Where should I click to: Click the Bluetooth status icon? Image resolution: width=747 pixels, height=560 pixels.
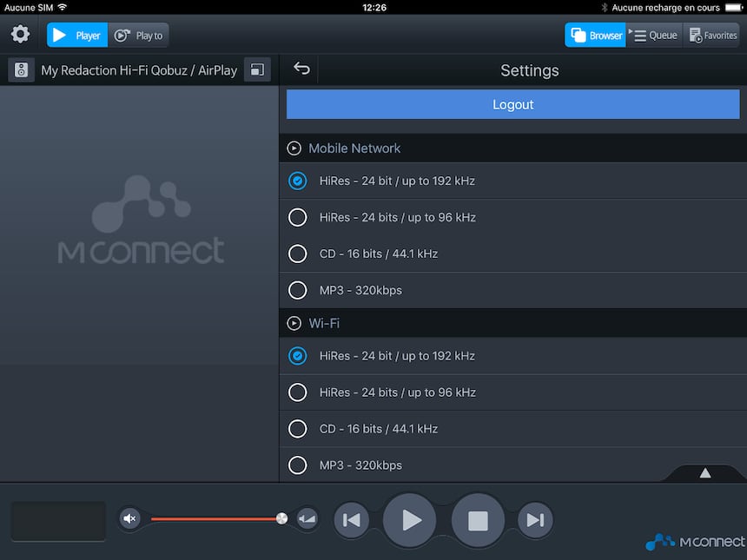604,7
